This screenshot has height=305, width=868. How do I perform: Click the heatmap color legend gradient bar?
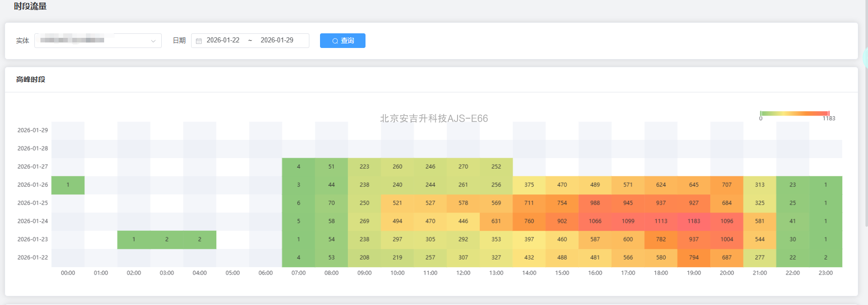click(x=794, y=114)
